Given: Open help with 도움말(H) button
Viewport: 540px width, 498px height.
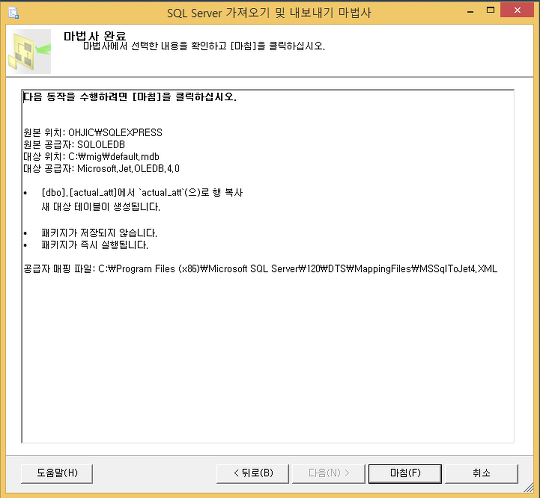Looking at the screenshot, I should click(x=57, y=473).
